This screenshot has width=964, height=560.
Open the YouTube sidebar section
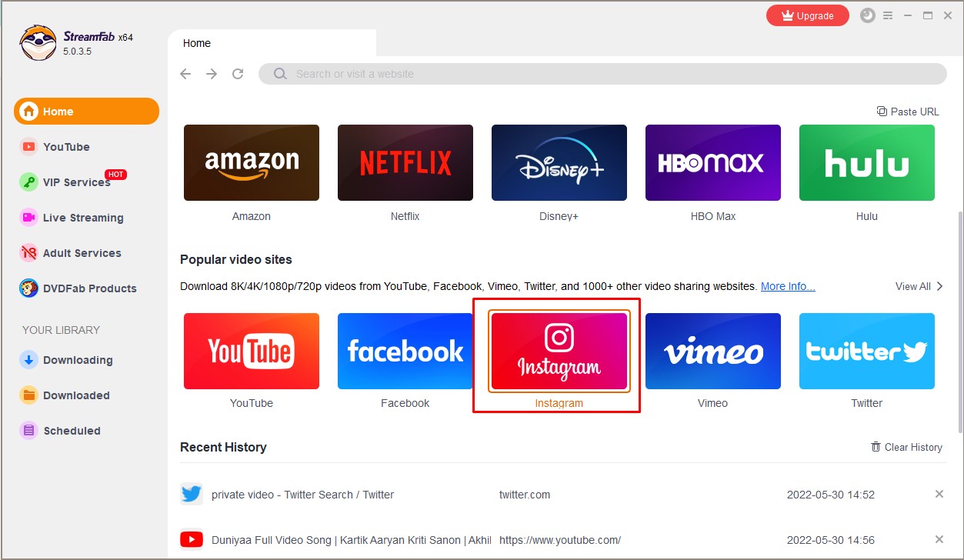click(x=55, y=147)
